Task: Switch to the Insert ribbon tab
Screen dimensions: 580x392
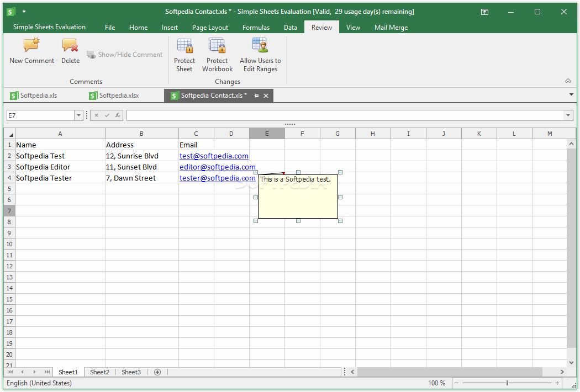Action: [170, 28]
